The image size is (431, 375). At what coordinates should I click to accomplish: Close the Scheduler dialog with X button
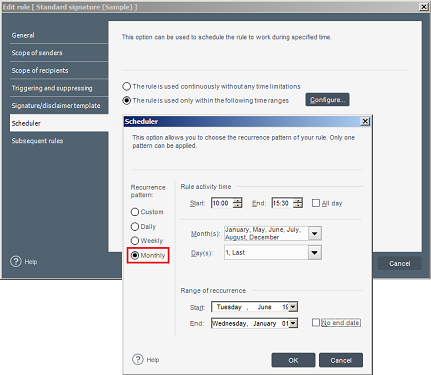[x=365, y=121]
